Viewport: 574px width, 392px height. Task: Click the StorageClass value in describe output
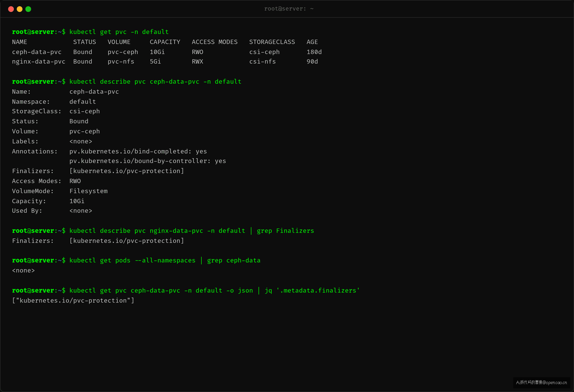tap(84, 111)
